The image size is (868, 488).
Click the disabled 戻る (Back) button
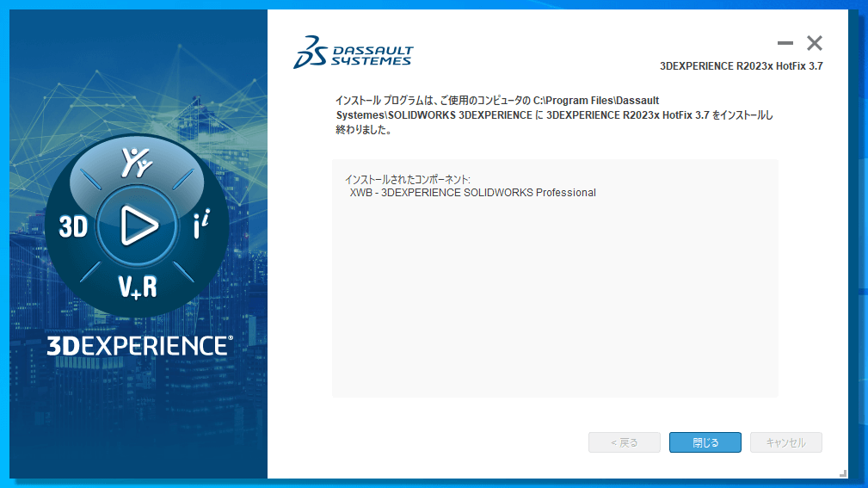click(x=624, y=442)
